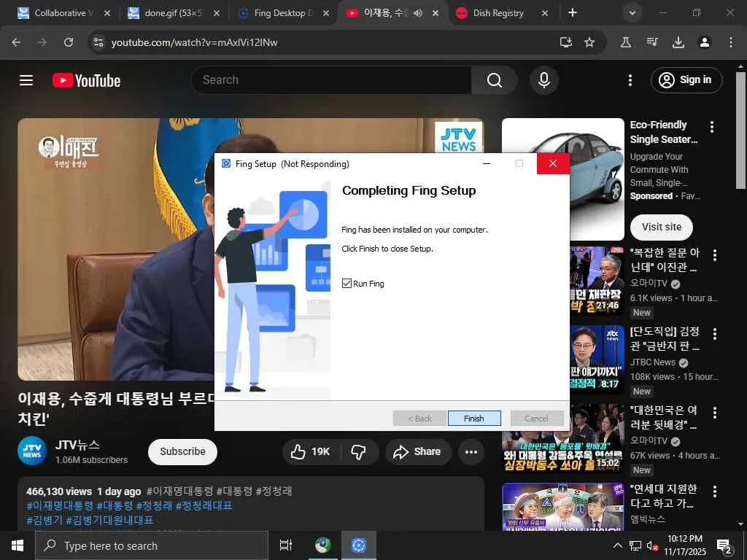Open more actions ellipsis next to Share
The image size is (747, 560).
coord(471,451)
